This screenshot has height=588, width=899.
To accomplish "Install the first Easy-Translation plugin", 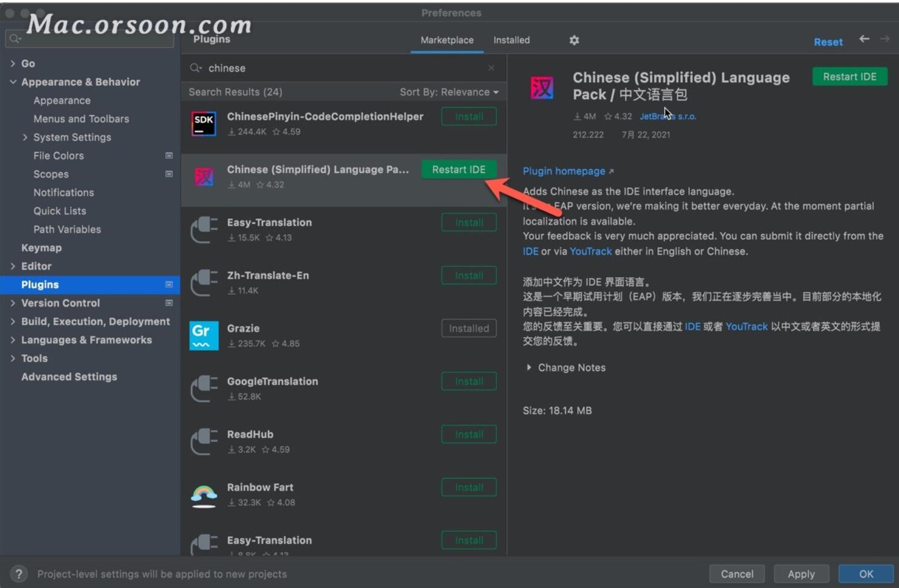I will [x=469, y=222].
